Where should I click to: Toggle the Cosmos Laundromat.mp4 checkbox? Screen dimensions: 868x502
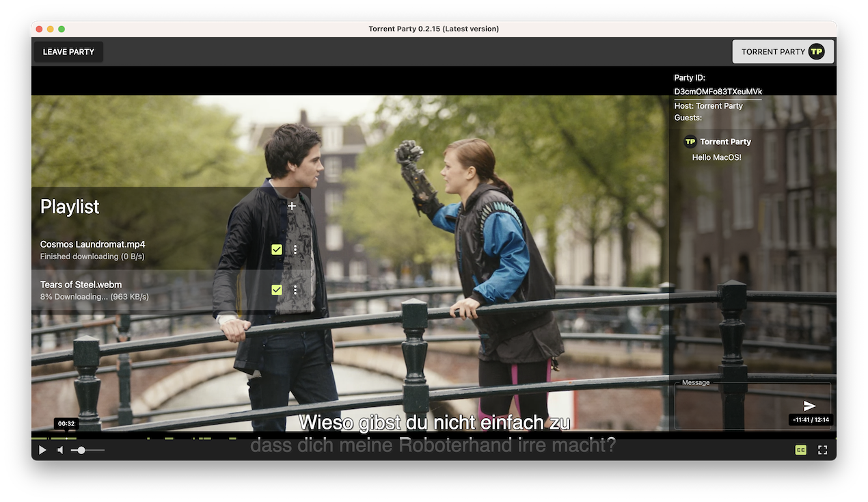(277, 250)
